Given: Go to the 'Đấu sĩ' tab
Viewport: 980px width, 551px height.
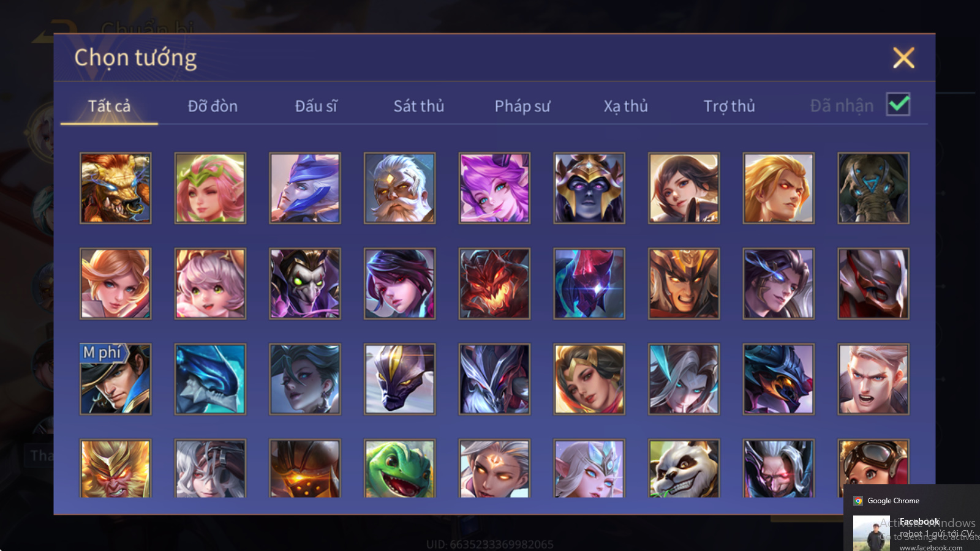Looking at the screenshot, I should [x=316, y=106].
